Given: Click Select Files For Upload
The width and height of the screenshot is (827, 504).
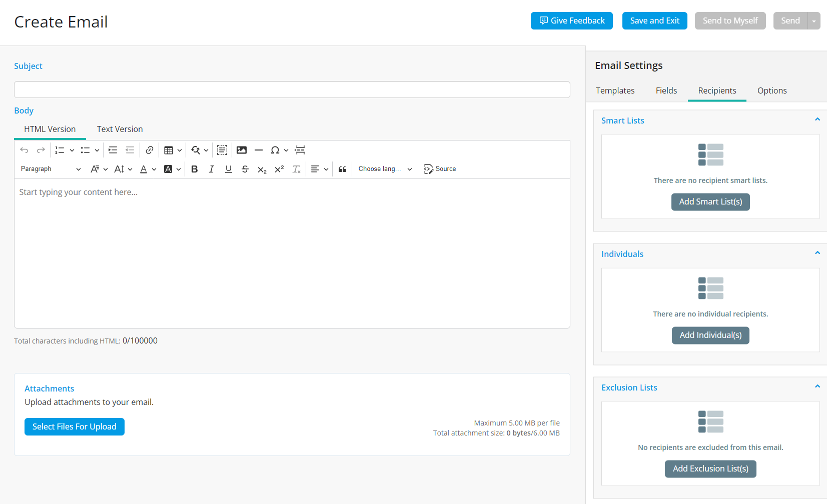Looking at the screenshot, I should coord(75,426).
